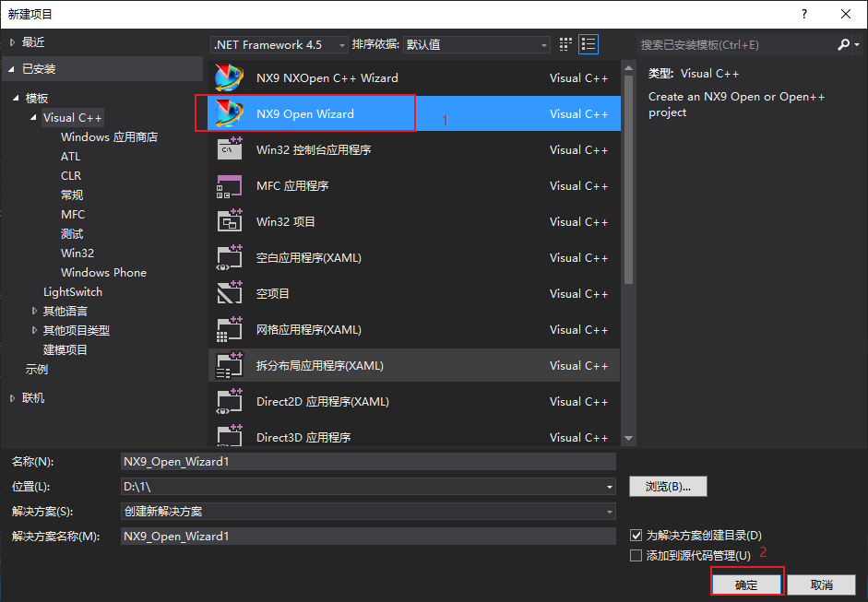Select the 测试 category
The image size is (868, 602).
[72, 233]
